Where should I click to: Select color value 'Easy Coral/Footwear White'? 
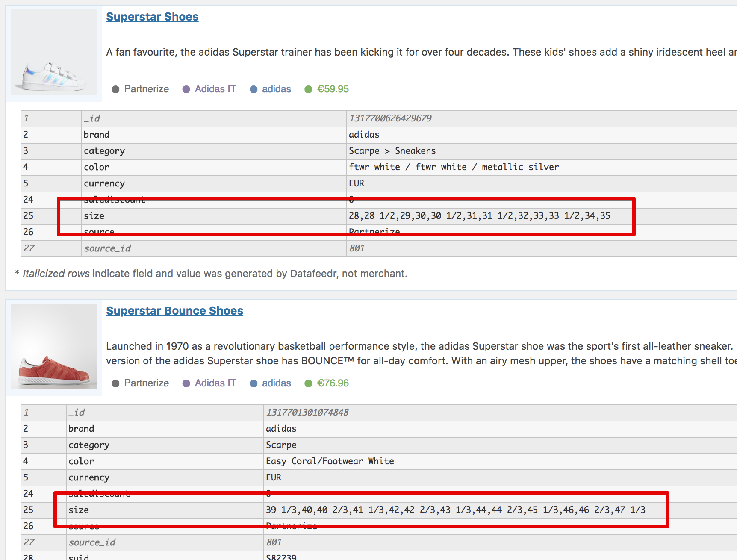click(330, 461)
